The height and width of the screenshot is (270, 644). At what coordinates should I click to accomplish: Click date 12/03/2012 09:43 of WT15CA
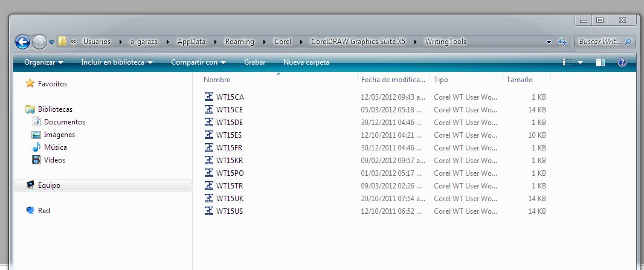pyautogui.click(x=393, y=97)
